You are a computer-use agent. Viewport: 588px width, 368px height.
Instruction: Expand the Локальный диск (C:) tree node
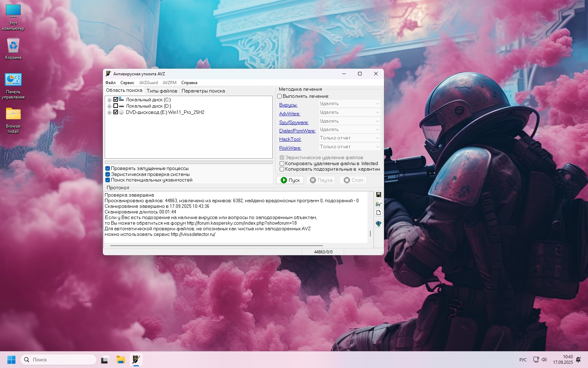pyautogui.click(x=110, y=100)
